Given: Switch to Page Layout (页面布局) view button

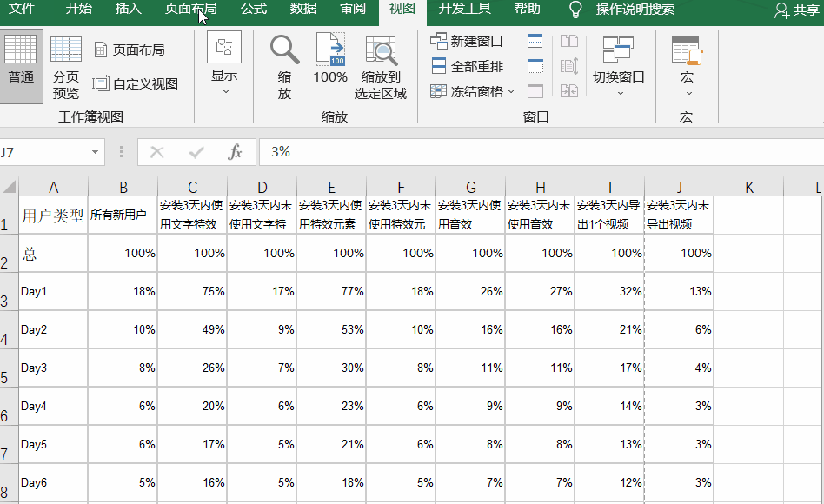Looking at the screenshot, I should click(x=130, y=50).
